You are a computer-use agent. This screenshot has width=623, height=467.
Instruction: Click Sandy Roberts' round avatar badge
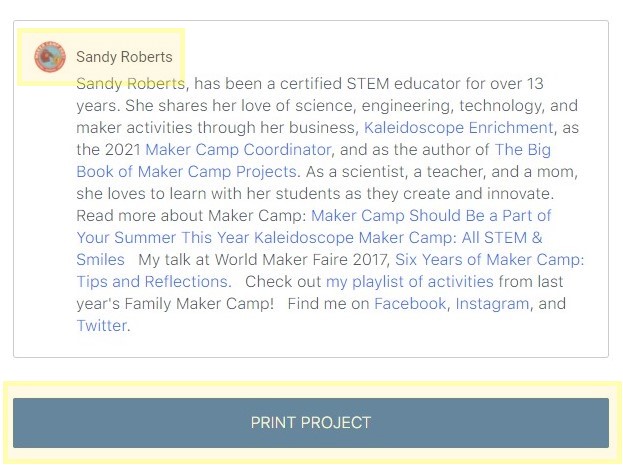coord(50,57)
